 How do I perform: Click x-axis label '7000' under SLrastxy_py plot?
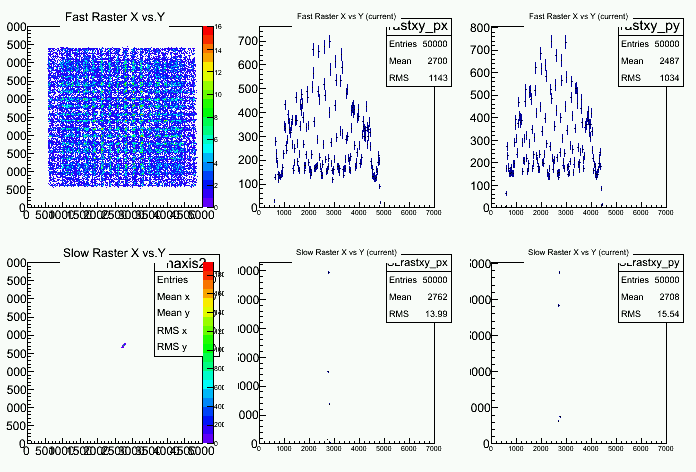point(665,448)
